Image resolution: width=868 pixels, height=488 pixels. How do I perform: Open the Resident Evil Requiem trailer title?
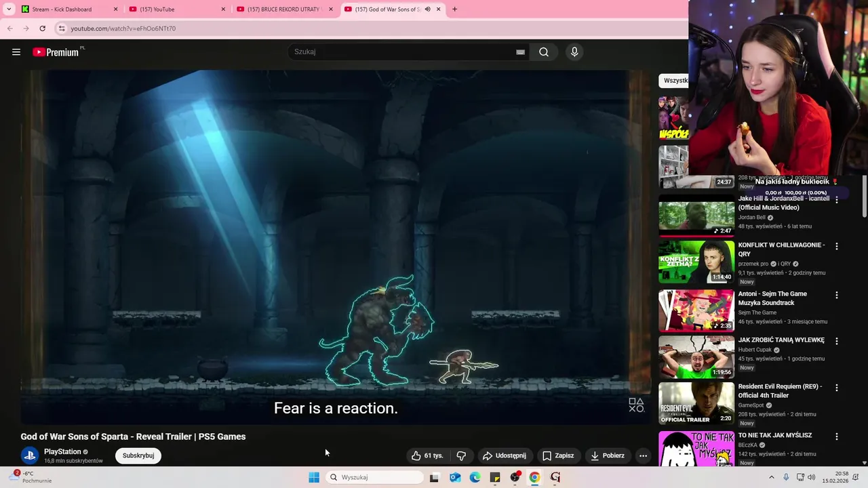[780, 391]
